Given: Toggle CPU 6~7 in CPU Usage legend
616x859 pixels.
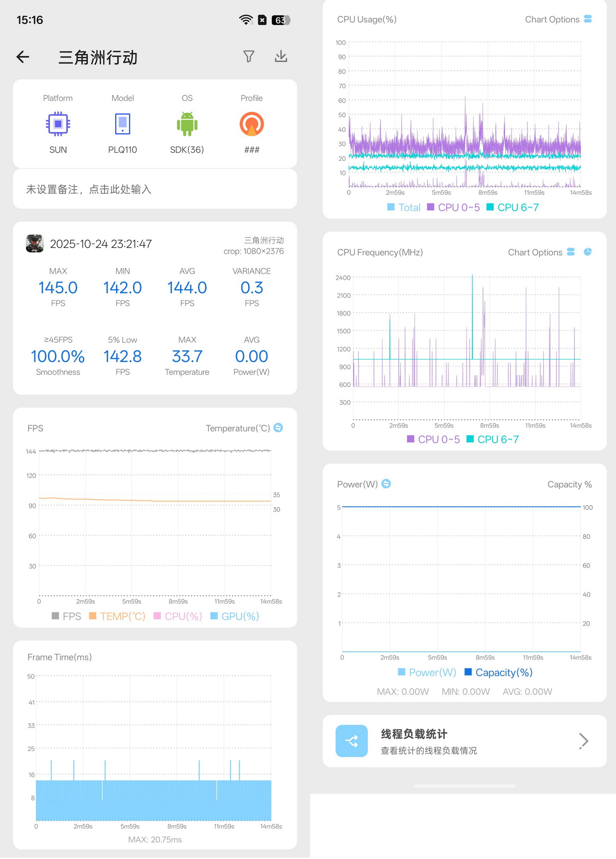Looking at the screenshot, I should 513,207.
